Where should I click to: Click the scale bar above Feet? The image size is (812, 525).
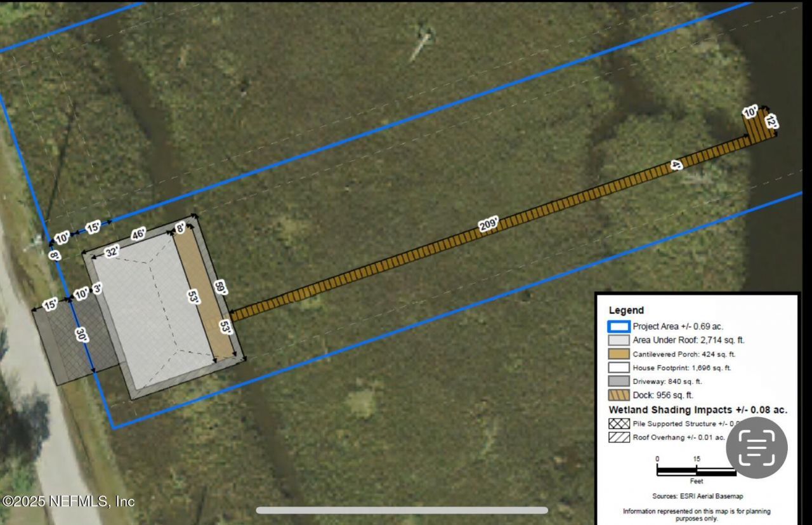696,470
